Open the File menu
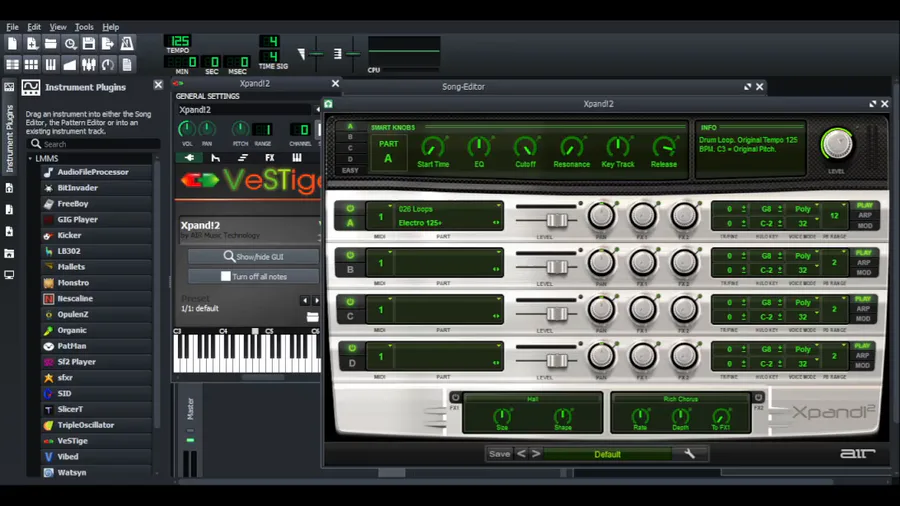The height and width of the screenshot is (506, 900). (x=12, y=27)
